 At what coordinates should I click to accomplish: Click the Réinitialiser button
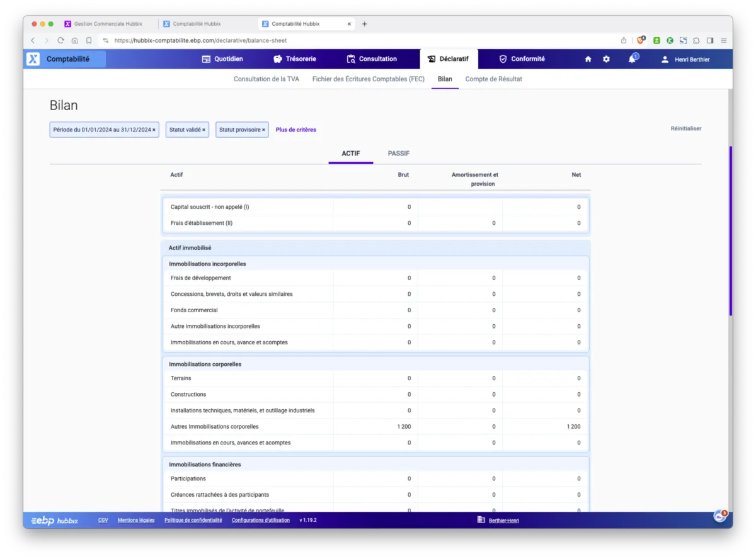coord(685,128)
